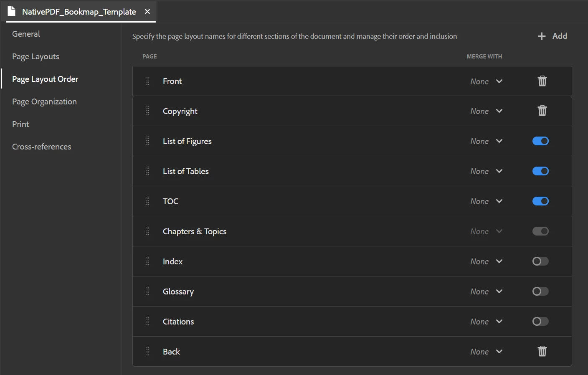
Task: Grab the drag handle for Front row
Action: coord(148,81)
